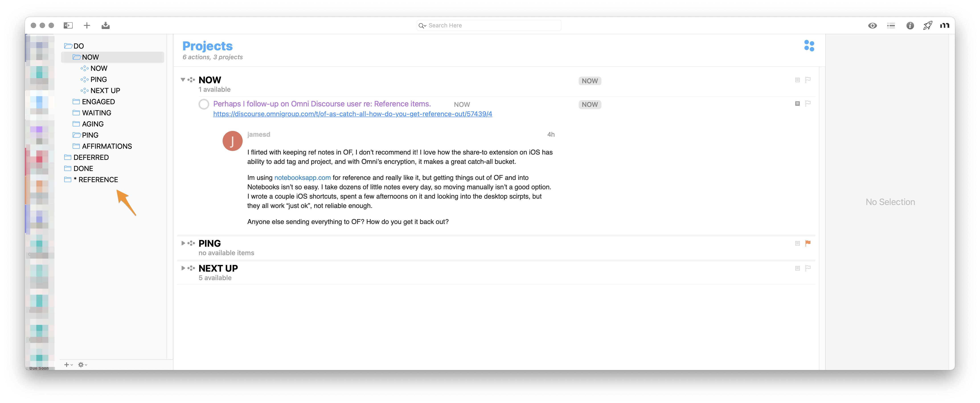Flag the NOW project

pyautogui.click(x=808, y=80)
